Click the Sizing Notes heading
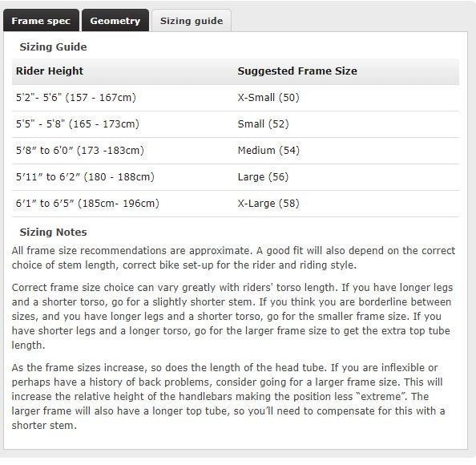 point(53,232)
